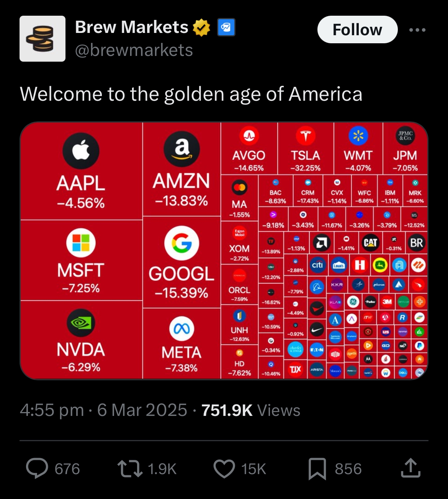Click the gold verified badge

pyautogui.click(x=201, y=28)
